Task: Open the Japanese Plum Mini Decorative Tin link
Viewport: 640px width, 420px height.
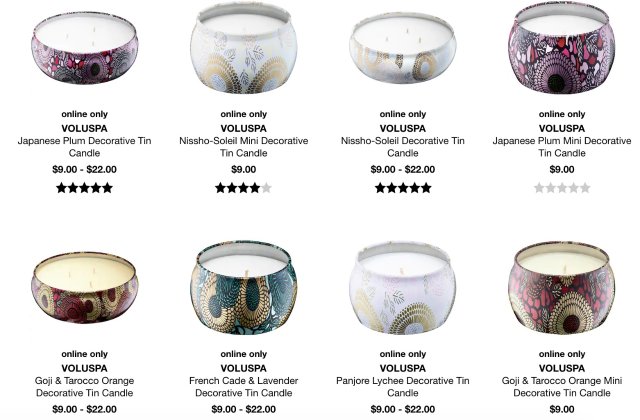Action: tap(562, 147)
